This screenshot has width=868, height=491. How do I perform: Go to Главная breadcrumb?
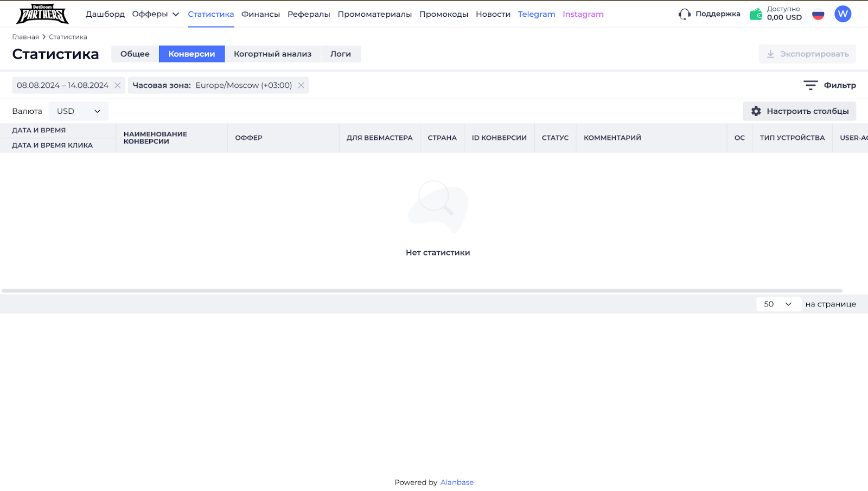[x=25, y=37]
